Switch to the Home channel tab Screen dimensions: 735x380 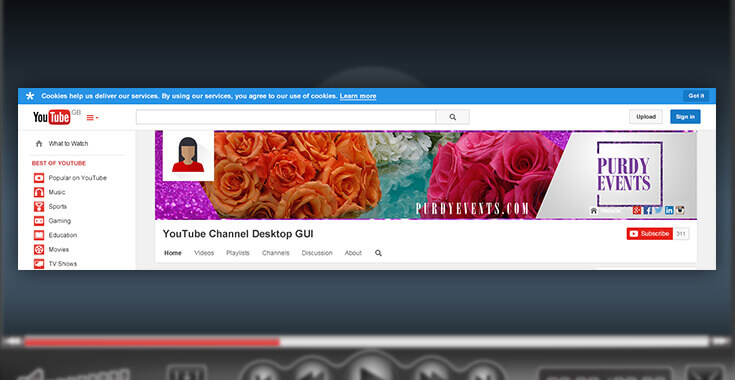(x=172, y=253)
